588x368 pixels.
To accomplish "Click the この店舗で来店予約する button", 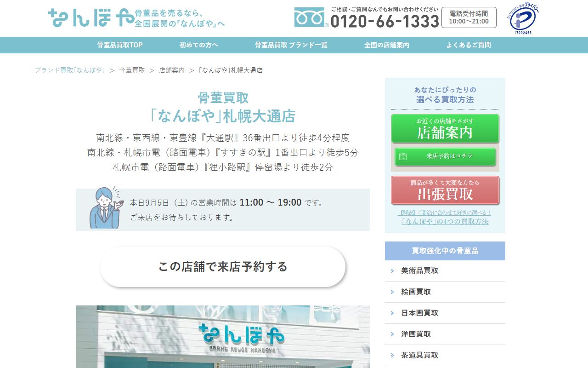I will click(x=223, y=267).
